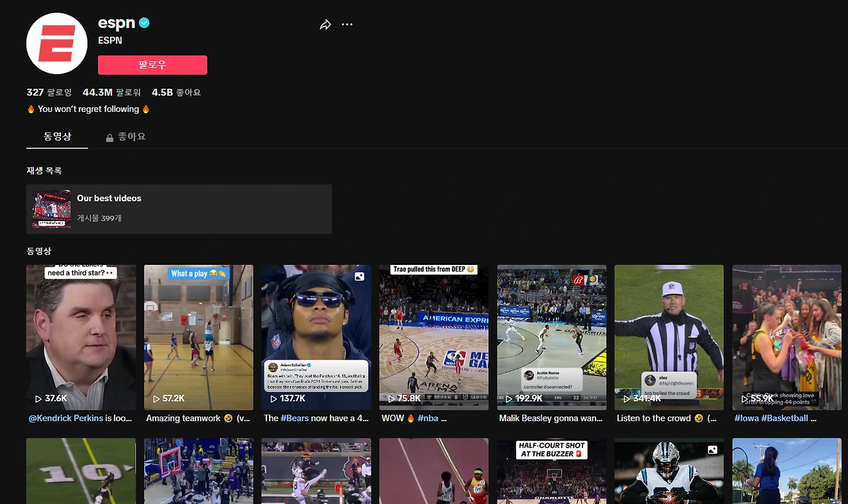This screenshot has height=504, width=848.
Task: Play the Trae pulled this from DEEP video
Action: click(x=434, y=338)
